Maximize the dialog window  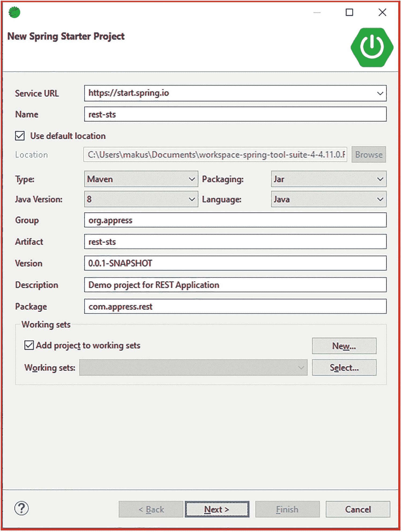click(x=349, y=12)
